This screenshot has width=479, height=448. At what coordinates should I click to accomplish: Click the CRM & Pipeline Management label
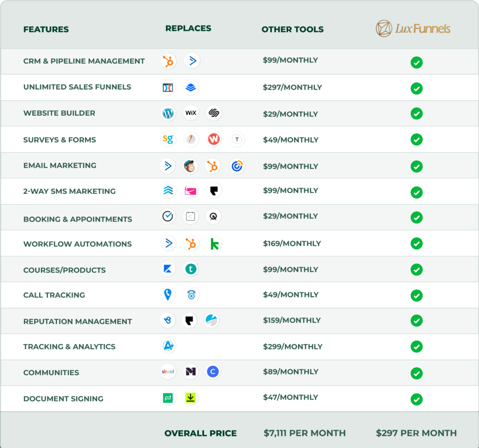coord(84,61)
